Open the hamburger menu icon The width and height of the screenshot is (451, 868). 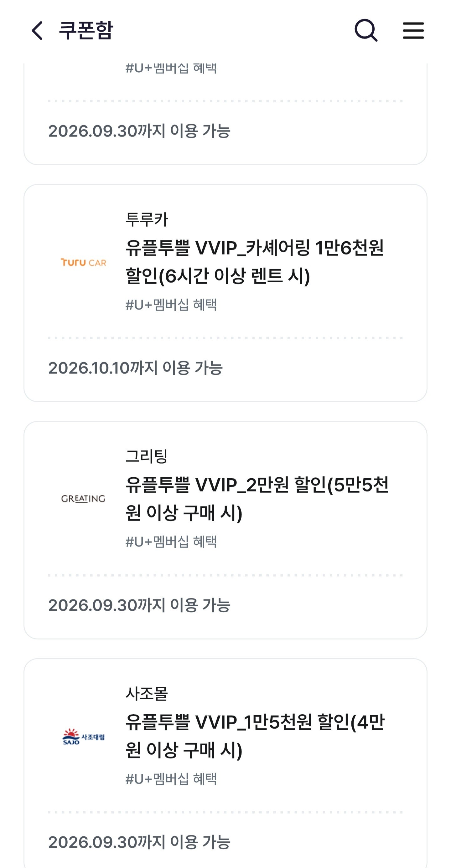[413, 31]
